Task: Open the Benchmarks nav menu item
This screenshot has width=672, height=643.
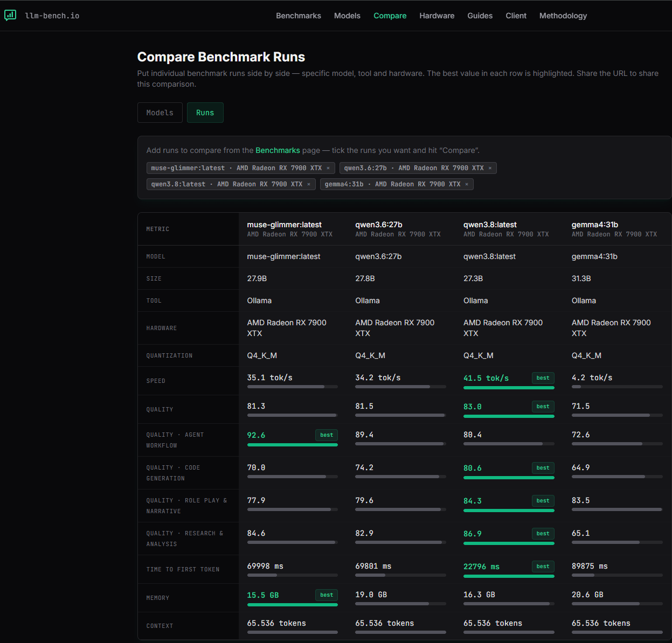Action: (299, 16)
